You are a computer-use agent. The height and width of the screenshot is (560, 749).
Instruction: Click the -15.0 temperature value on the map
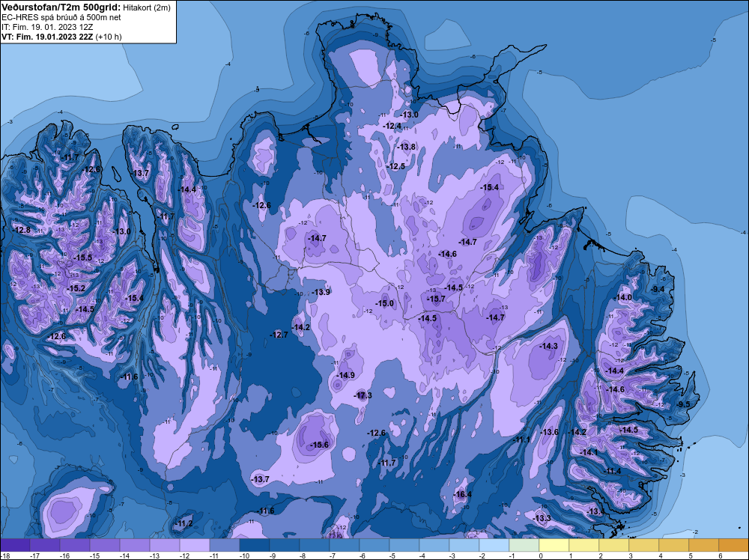click(x=384, y=303)
